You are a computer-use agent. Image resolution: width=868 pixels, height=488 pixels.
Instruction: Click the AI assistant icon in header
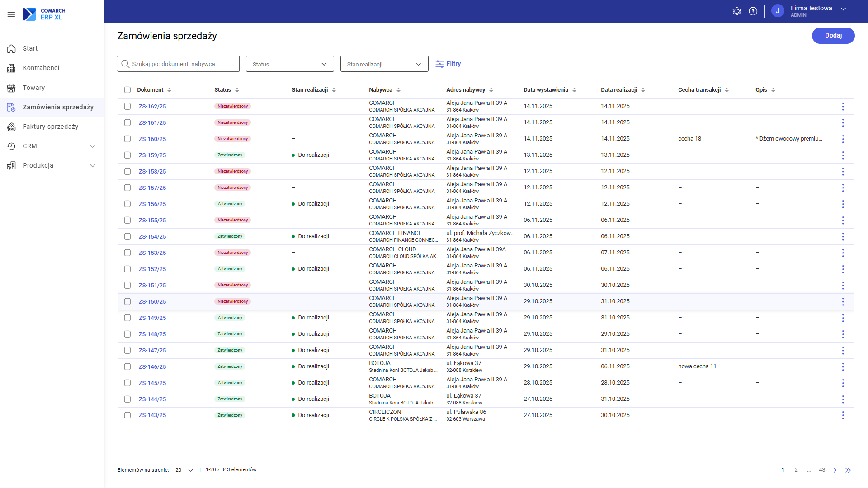click(736, 11)
